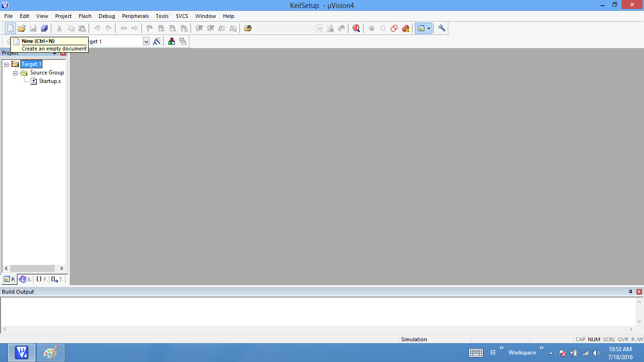Click the Project panel horizontal scrollbar left arrow
The image size is (644, 362).
coord(7,268)
